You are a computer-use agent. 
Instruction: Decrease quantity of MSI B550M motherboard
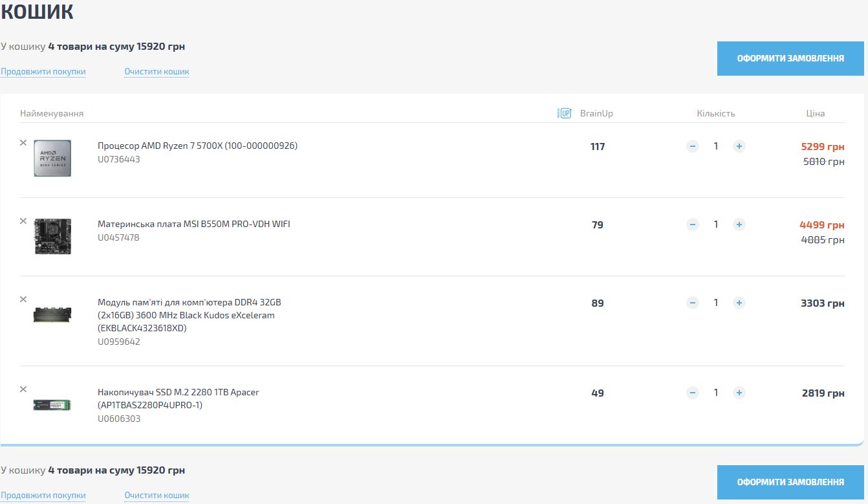point(693,225)
